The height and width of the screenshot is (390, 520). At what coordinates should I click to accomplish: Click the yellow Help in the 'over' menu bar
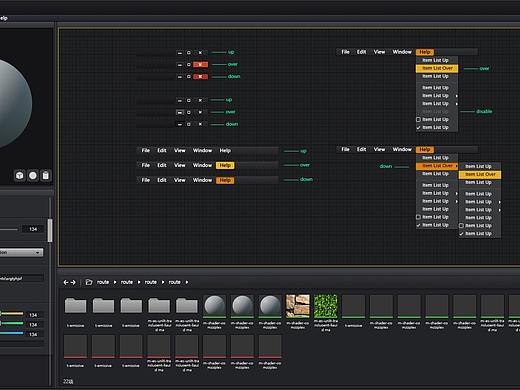pyautogui.click(x=225, y=165)
